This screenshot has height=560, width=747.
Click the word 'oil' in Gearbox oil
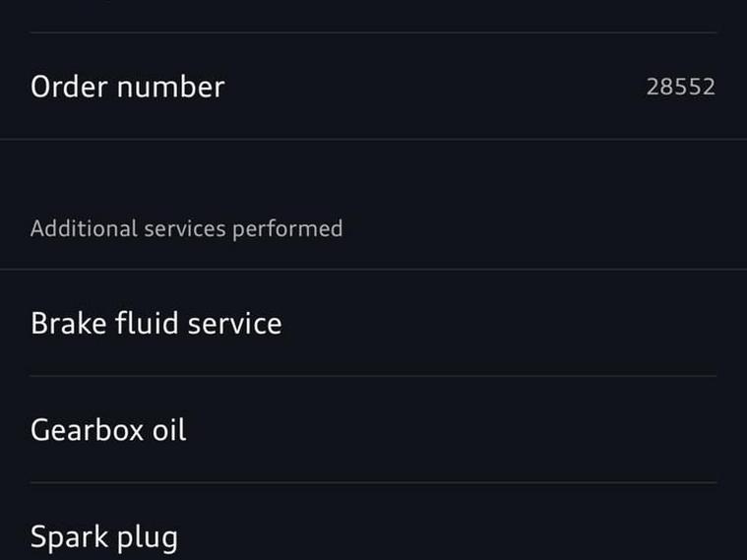[168, 430]
